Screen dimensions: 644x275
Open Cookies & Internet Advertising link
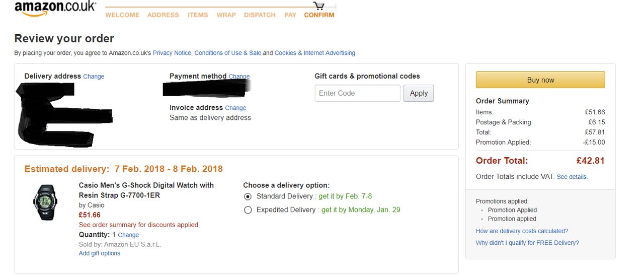[x=315, y=53]
